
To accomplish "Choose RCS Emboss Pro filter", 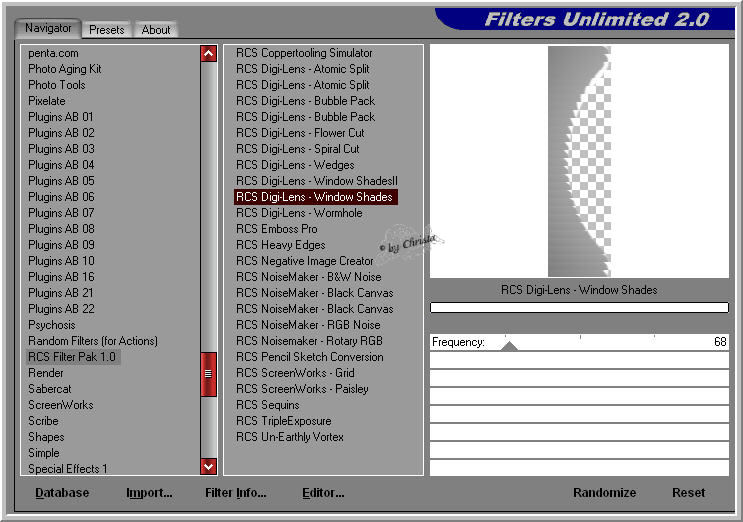I will (x=277, y=229).
